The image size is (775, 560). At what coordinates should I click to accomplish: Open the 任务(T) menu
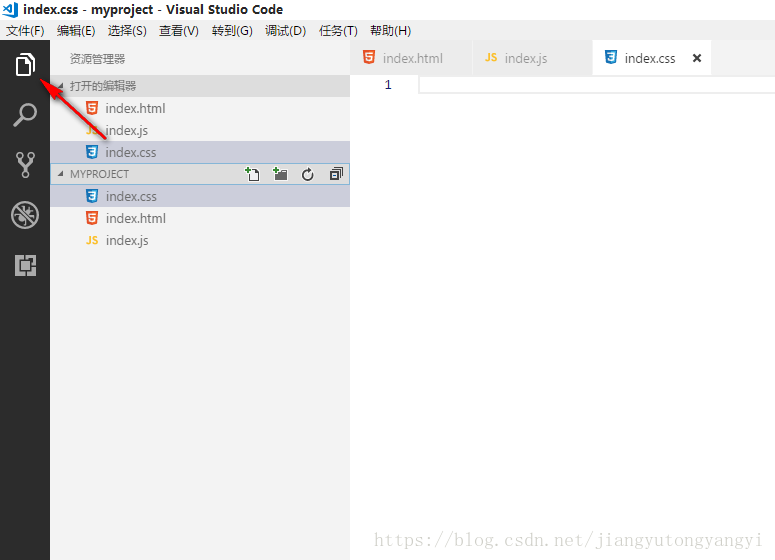(339, 31)
